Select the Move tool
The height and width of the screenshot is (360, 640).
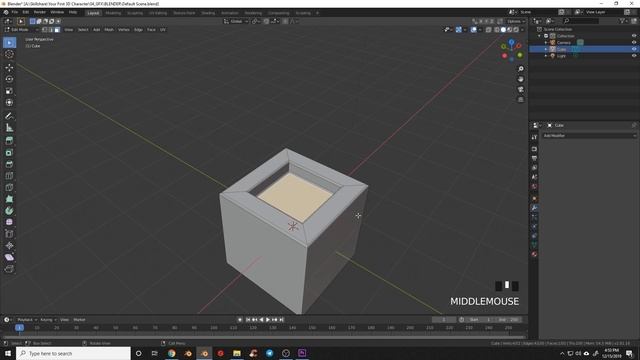pyautogui.click(x=9, y=67)
